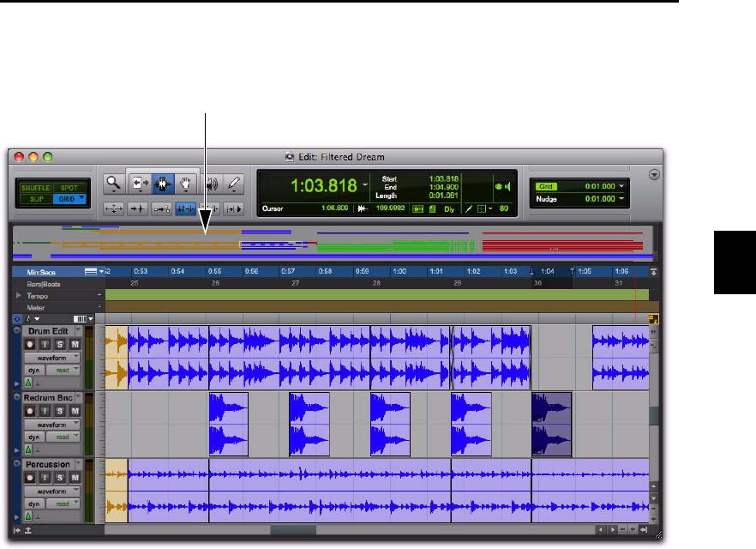Select the Scrubber speaker tool
Screen dimensions: 756x549
point(212,183)
